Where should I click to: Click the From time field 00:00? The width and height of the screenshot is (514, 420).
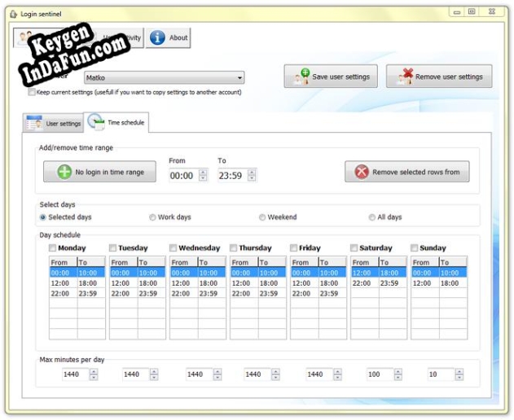184,176
